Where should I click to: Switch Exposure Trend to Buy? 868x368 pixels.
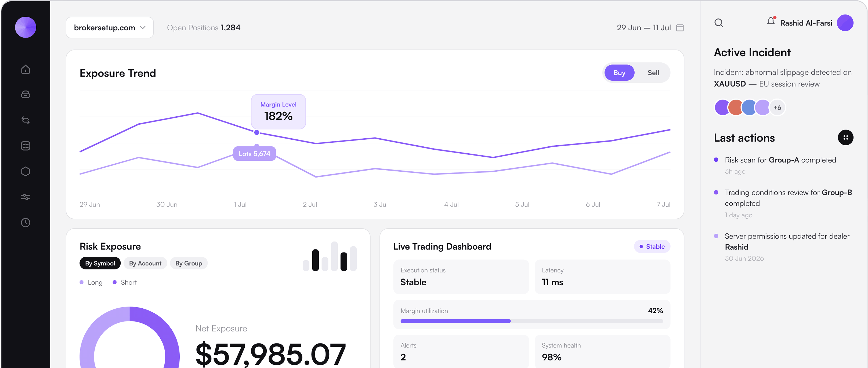[x=619, y=73]
